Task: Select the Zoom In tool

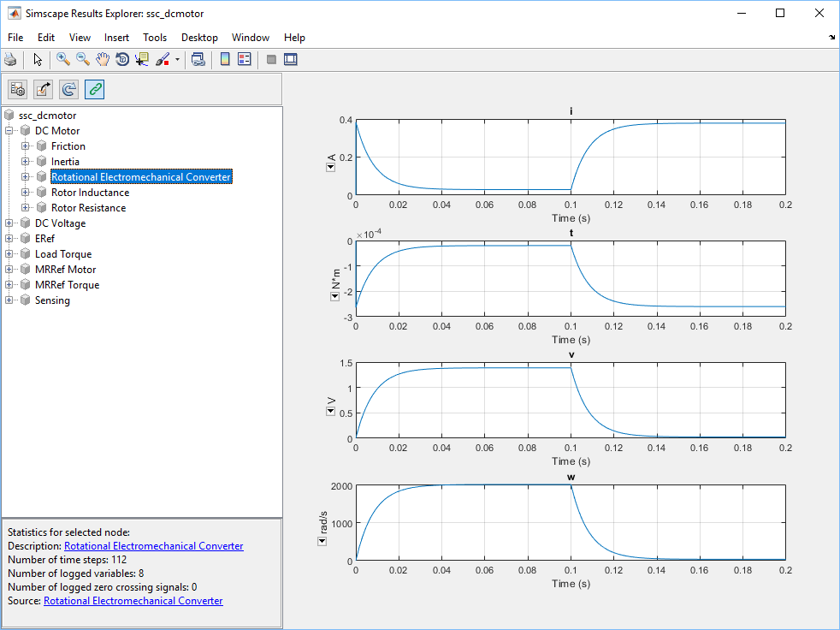Action: click(62, 59)
